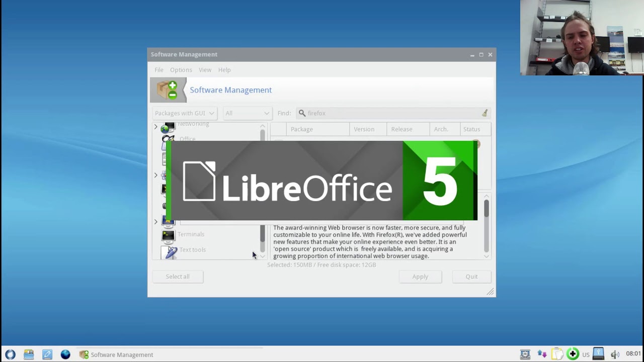Launch the file manager from taskbar

[29, 354]
